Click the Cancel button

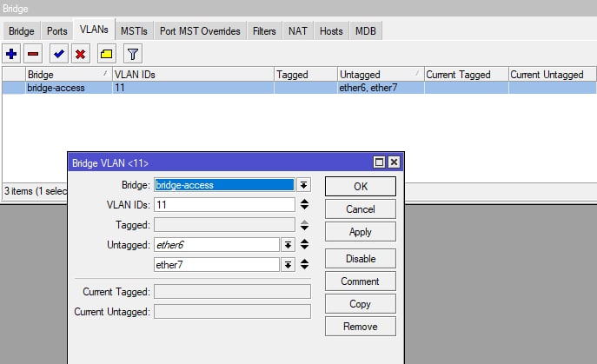click(x=361, y=209)
